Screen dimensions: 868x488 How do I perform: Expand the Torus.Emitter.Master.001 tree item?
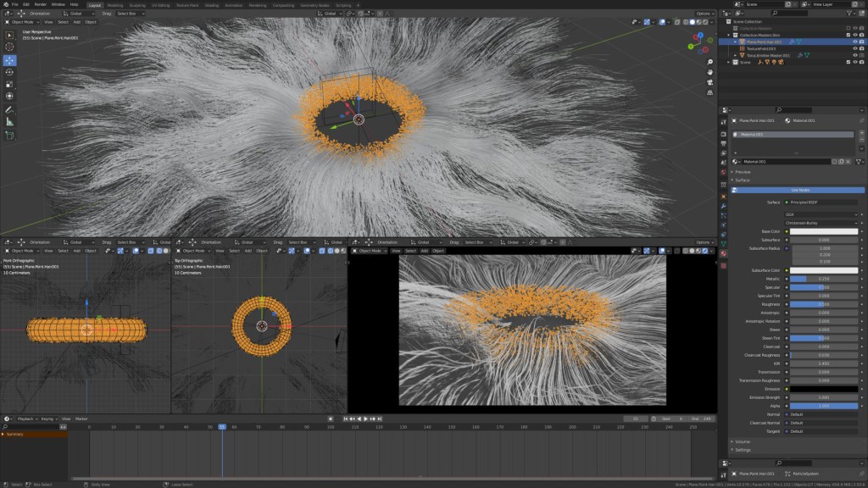(735, 55)
